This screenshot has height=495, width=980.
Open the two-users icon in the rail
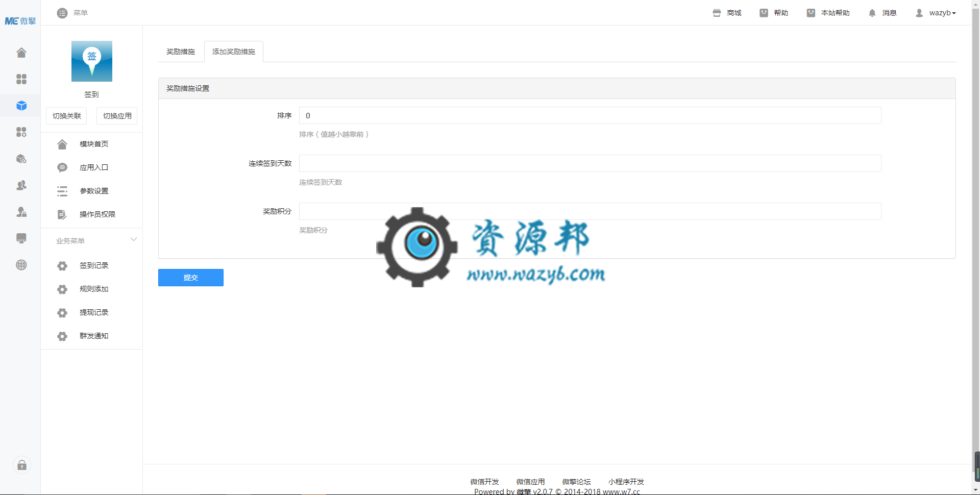[x=21, y=185]
